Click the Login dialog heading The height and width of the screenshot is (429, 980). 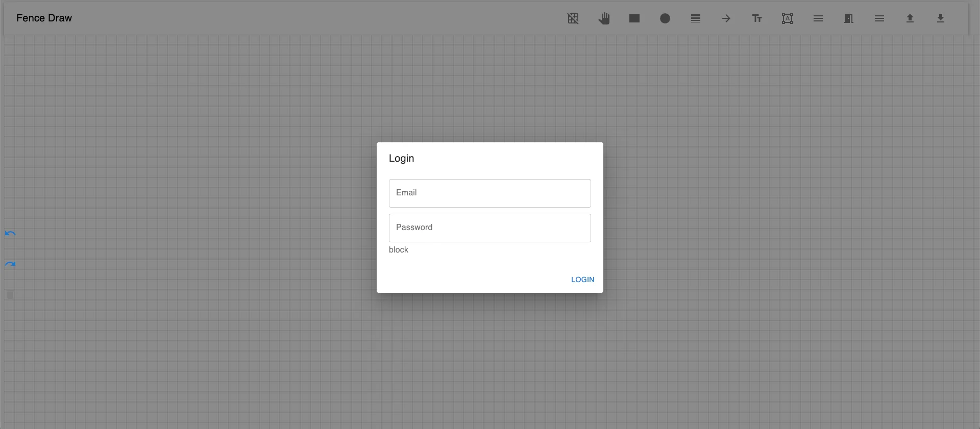(402, 159)
